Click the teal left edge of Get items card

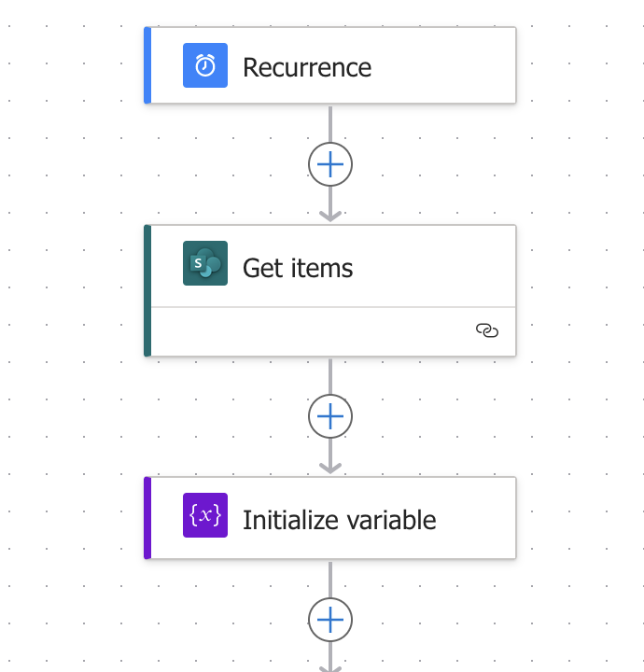pos(147,290)
